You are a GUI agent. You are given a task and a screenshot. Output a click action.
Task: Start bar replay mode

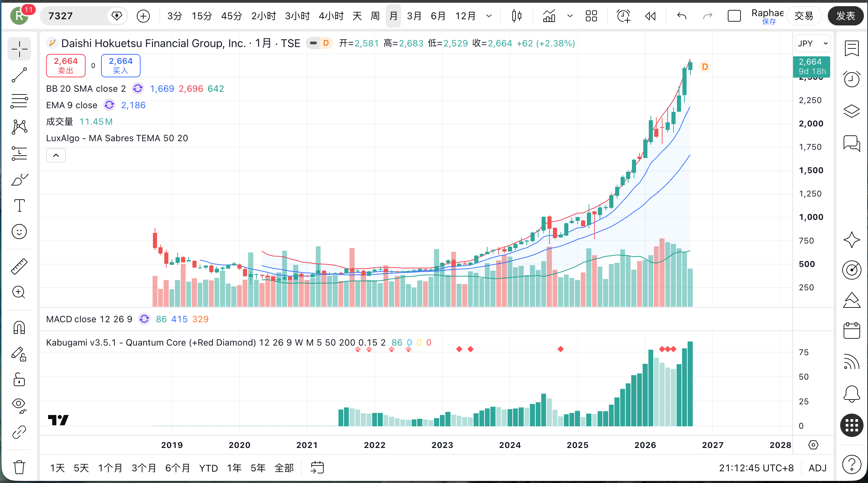pyautogui.click(x=650, y=16)
